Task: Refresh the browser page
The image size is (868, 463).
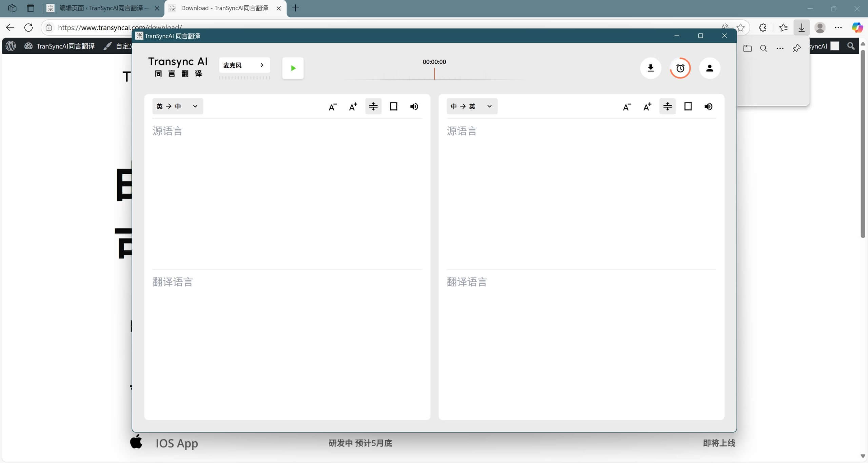Action: point(29,27)
